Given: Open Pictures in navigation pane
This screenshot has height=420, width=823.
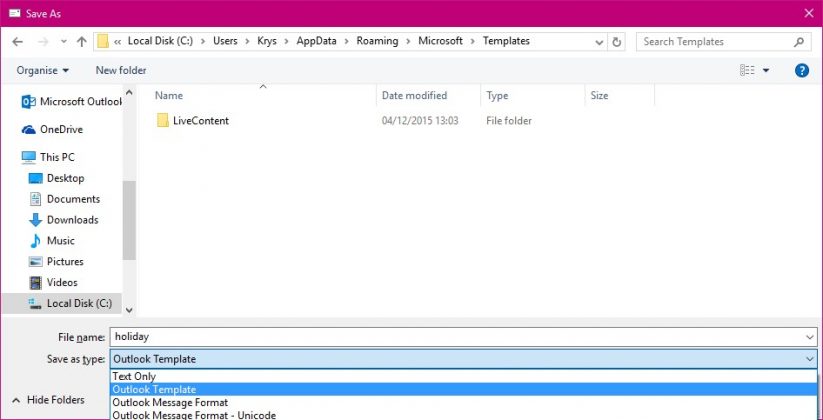Looking at the screenshot, I should [x=56, y=261].
